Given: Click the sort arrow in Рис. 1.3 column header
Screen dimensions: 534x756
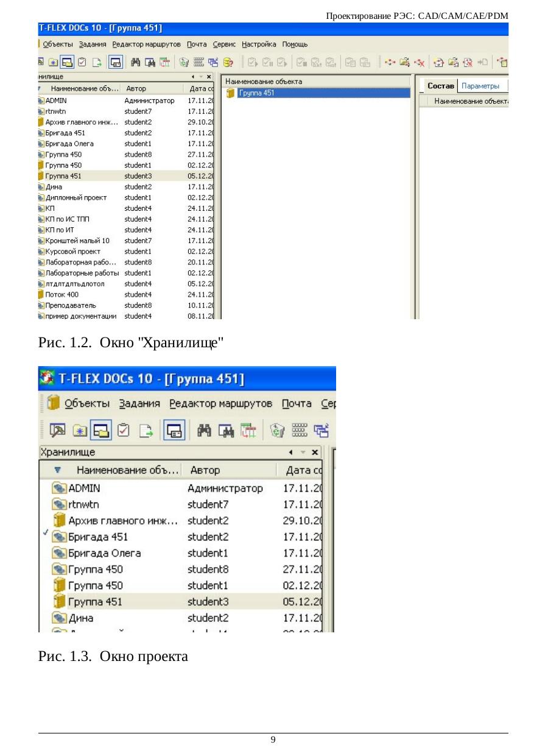Looking at the screenshot, I should (57, 470).
